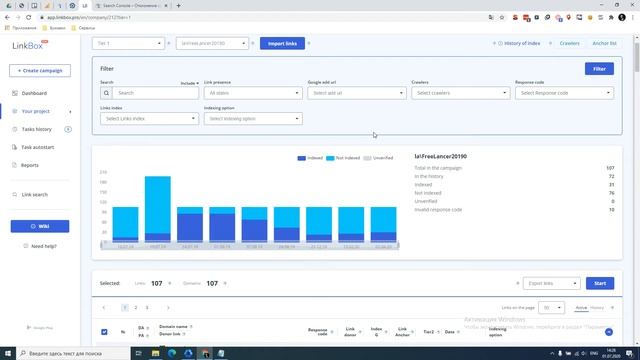Open the Chrome three-dot menu
The width and height of the screenshot is (640, 360).
click(x=633, y=18)
